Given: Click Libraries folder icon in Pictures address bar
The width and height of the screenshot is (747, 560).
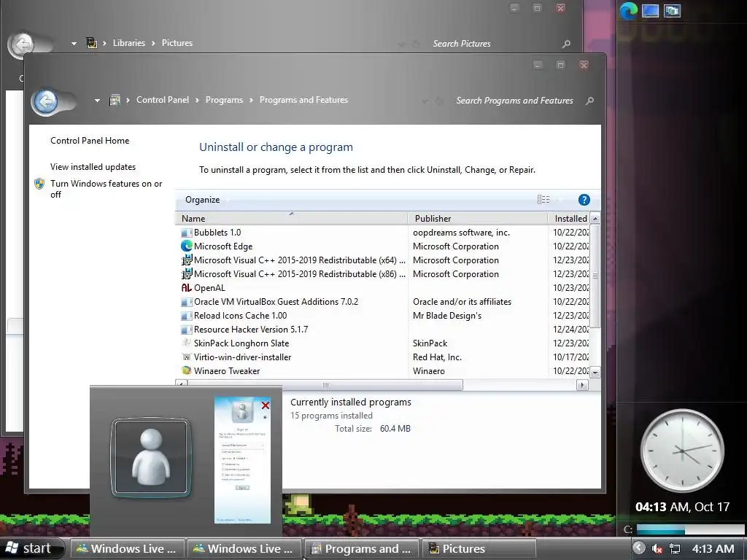Looking at the screenshot, I should [91, 43].
